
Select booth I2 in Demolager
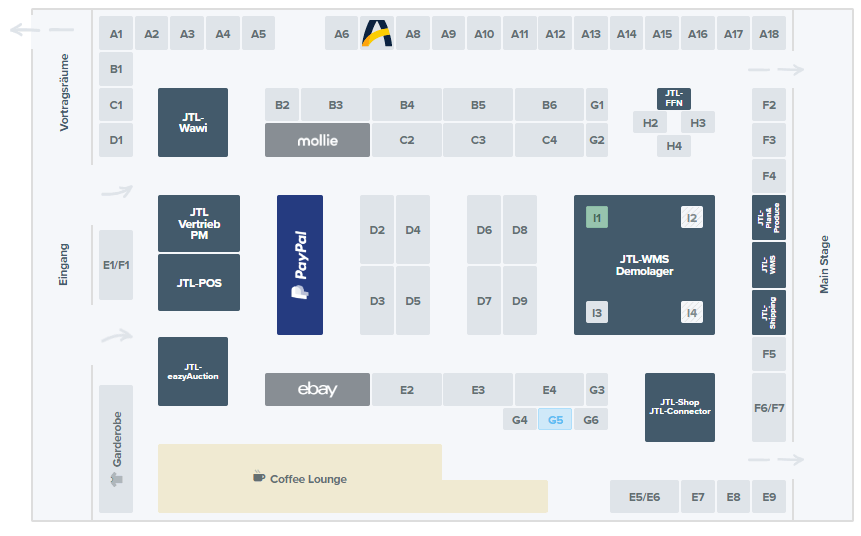(x=692, y=217)
